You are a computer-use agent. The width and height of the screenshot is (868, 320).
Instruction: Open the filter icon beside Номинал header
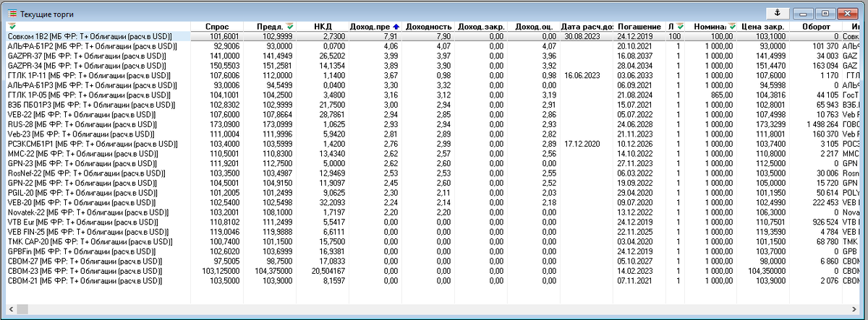731,26
